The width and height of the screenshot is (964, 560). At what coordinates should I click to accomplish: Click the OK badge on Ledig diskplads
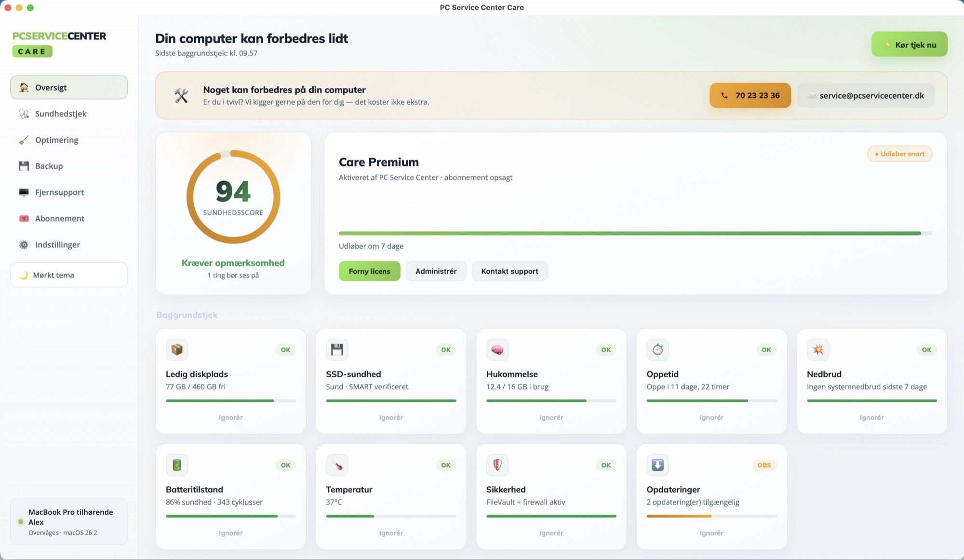point(285,350)
